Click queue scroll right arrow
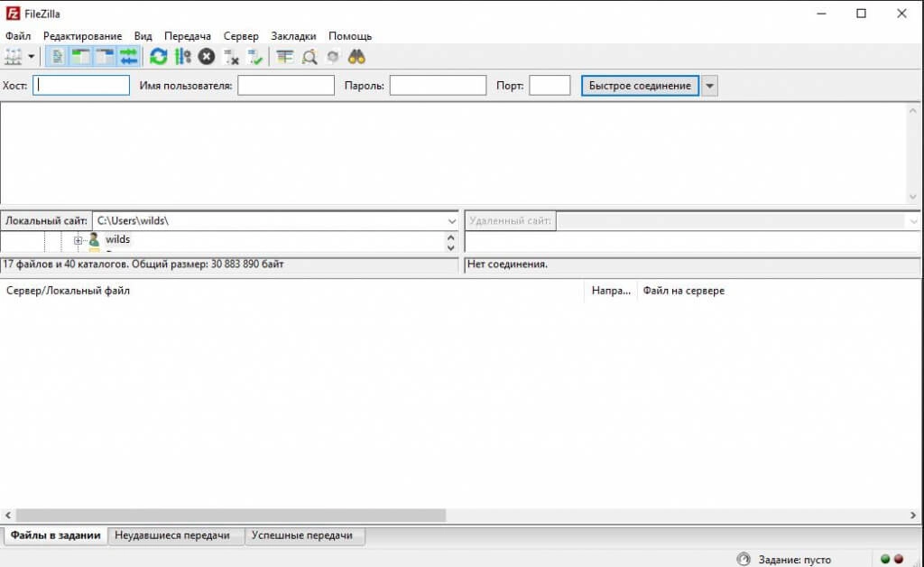 point(913,516)
